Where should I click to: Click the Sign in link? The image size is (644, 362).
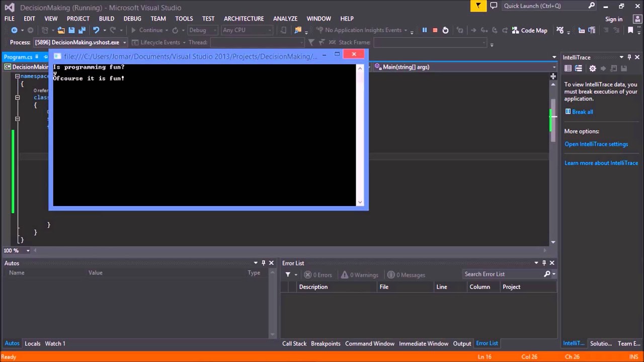point(614,19)
